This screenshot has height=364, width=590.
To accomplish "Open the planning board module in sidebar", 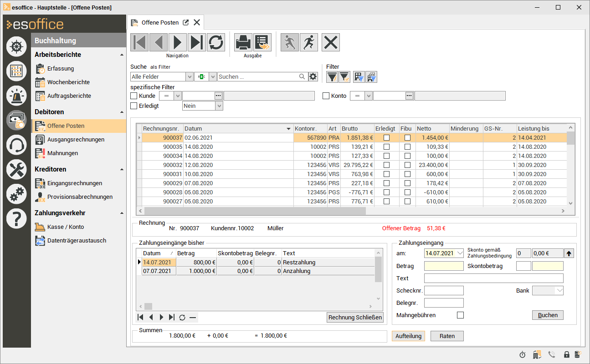I will click(16, 71).
